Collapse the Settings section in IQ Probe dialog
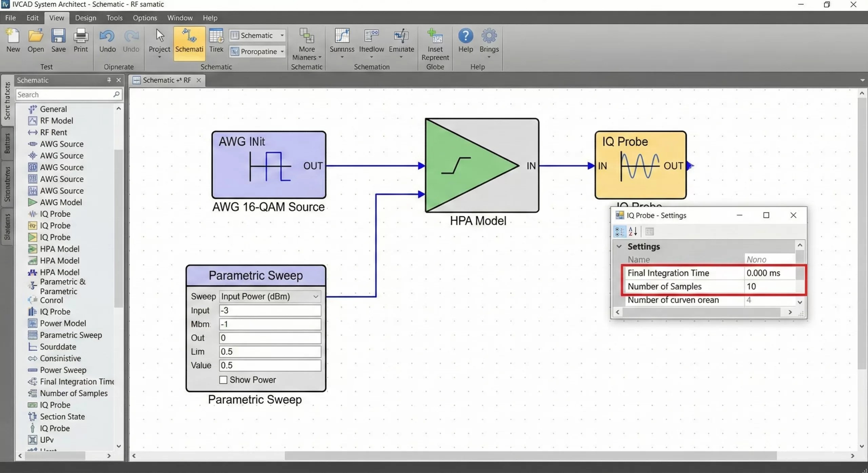 click(619, 246)
